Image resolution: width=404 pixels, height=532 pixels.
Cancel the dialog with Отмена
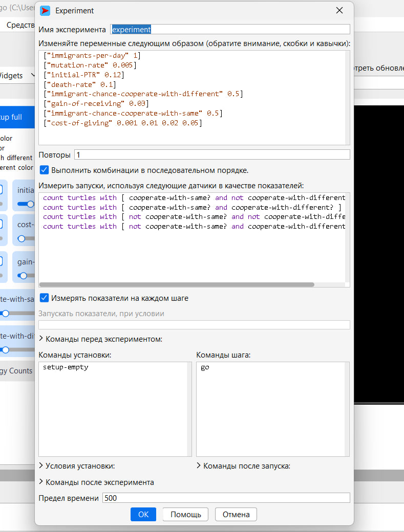click(236, 514)
